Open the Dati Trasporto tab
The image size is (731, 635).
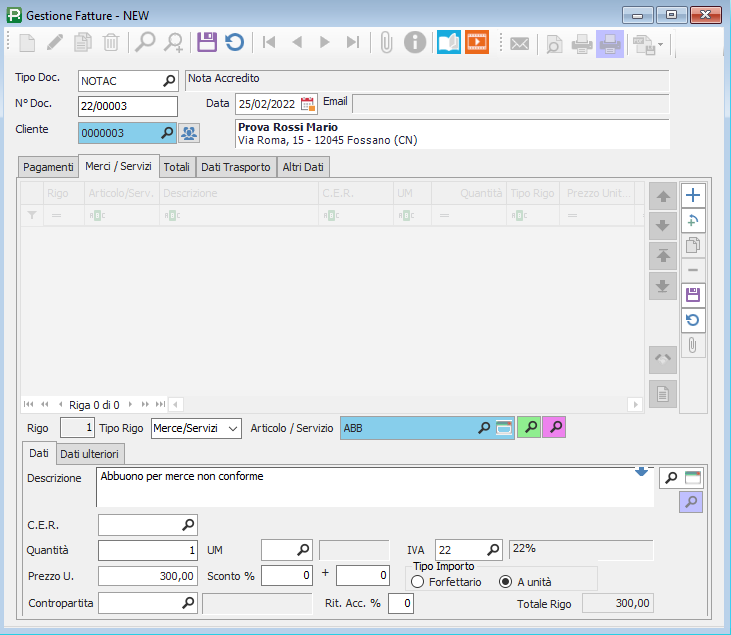click(x=235, y=167)
